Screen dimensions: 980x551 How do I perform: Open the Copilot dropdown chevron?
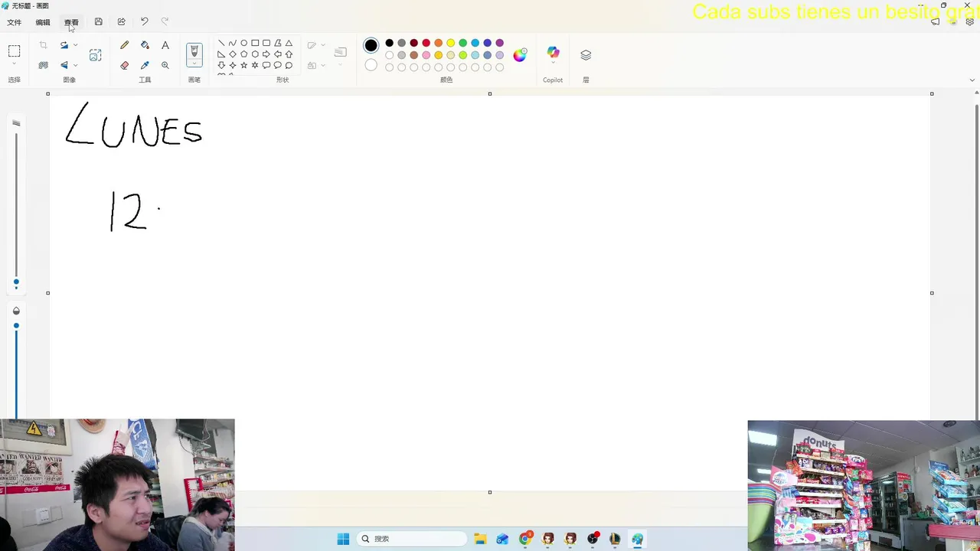tap(553, 63)
